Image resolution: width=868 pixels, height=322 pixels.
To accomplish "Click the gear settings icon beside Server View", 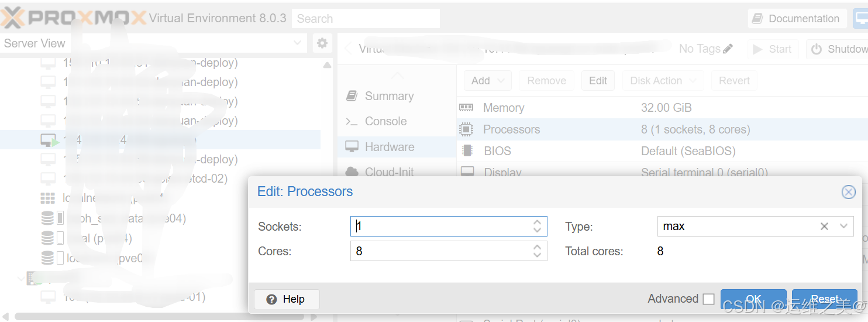I will coord(322,43).
